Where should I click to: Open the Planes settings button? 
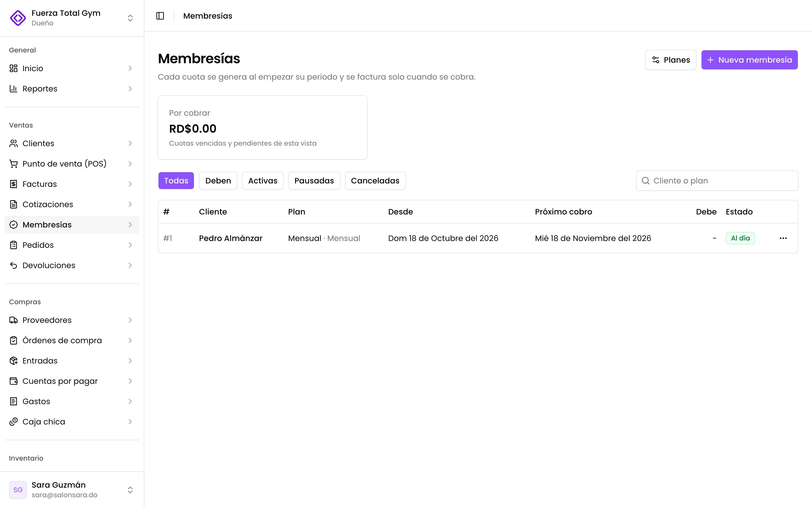pos(670,60)
